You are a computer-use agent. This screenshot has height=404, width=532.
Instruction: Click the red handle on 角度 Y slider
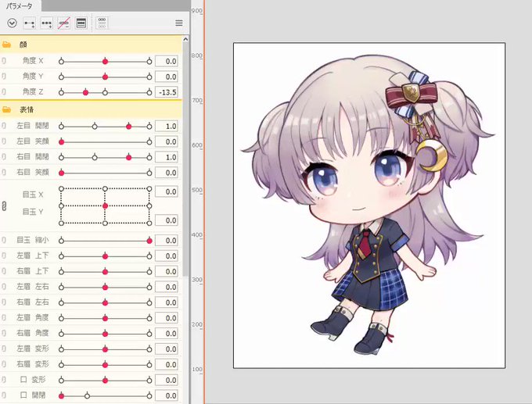[x=105, y=77]
